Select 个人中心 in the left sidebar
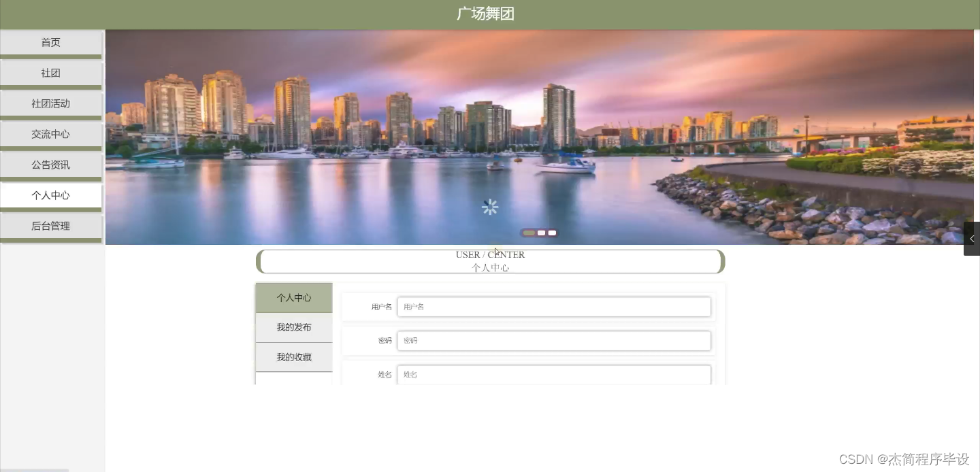Screen dimensions: 980x472 (x=50, y=195)
